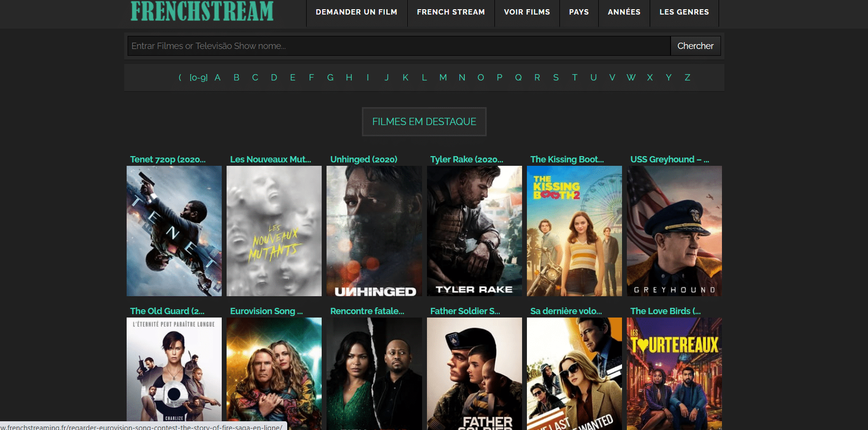Screen dimensions: 868x430
Task: Select the Pays menu item
Action: (579, 12)
